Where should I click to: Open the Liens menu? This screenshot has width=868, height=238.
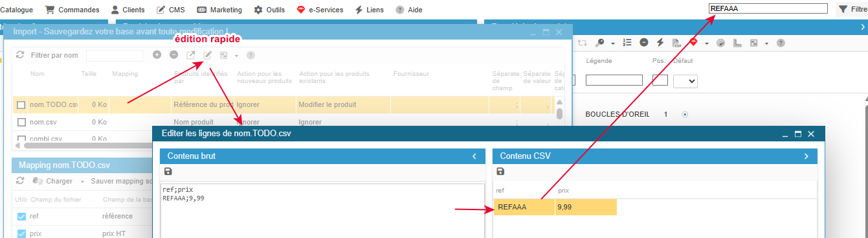[x=369, y=10]
